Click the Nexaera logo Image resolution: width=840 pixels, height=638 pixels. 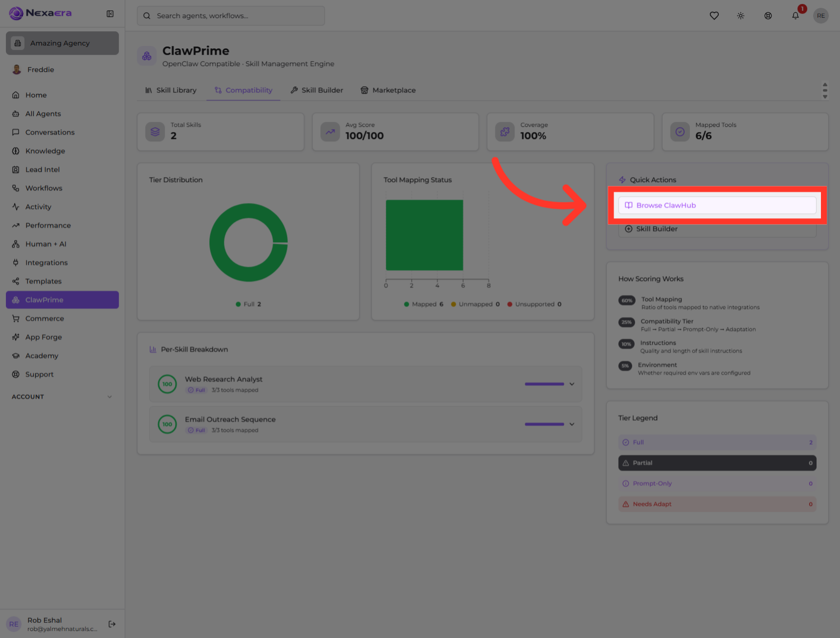(40, 13)
